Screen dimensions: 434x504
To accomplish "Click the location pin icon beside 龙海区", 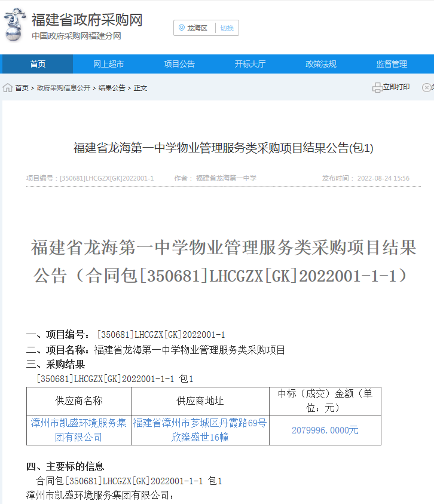I will click(x=182, y=28).
